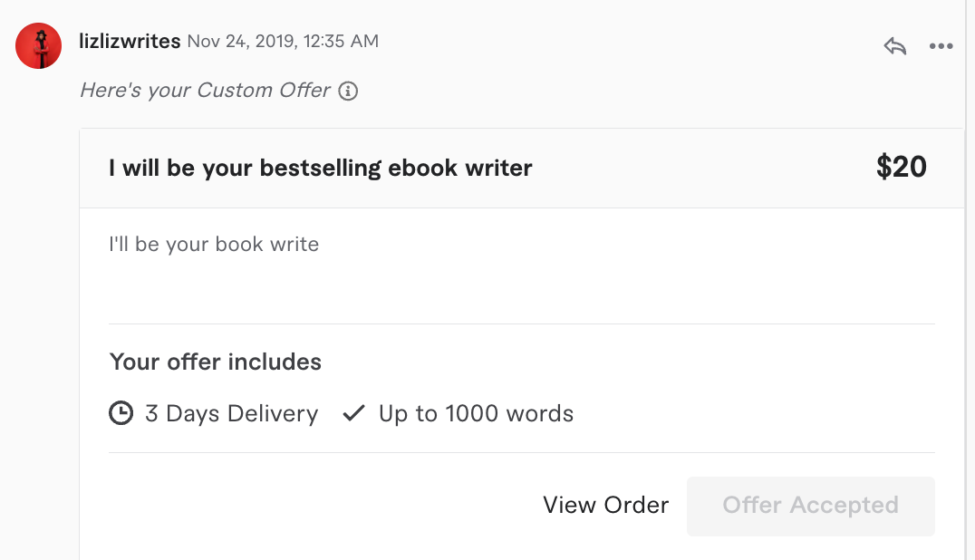Click the $20 offer price
Viewport: 975px width, 560px height.
[902, 168]
